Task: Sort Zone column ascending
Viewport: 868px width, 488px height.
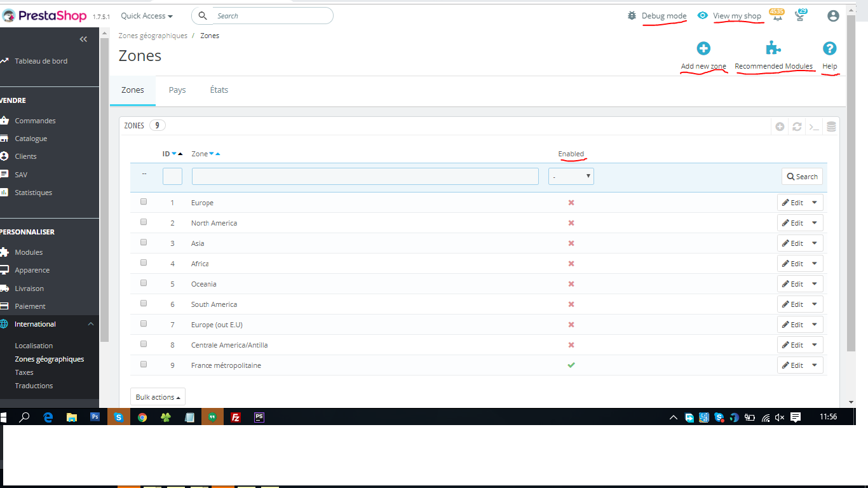Action: [x=218, y=154]
